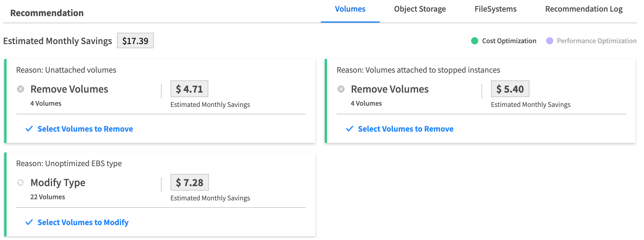Select the Volumes tab

[x=350, y=9]
